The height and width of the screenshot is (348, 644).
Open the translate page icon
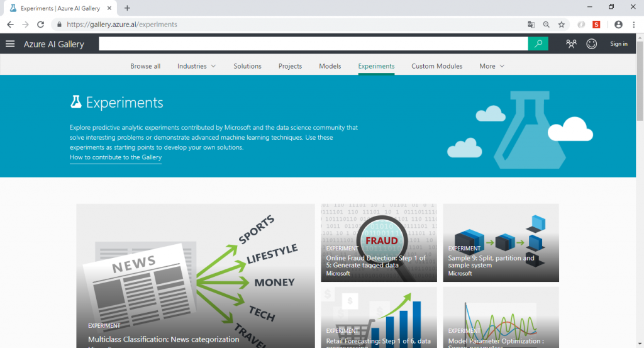[x=531, y=25]
